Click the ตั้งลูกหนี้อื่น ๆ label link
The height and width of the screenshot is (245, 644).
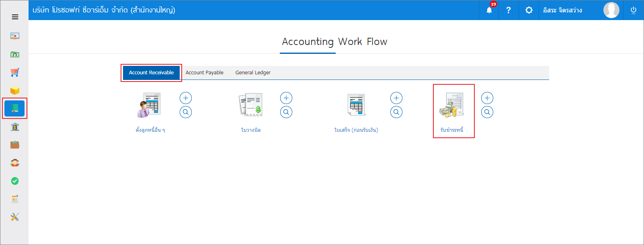[x=150, y=130]
